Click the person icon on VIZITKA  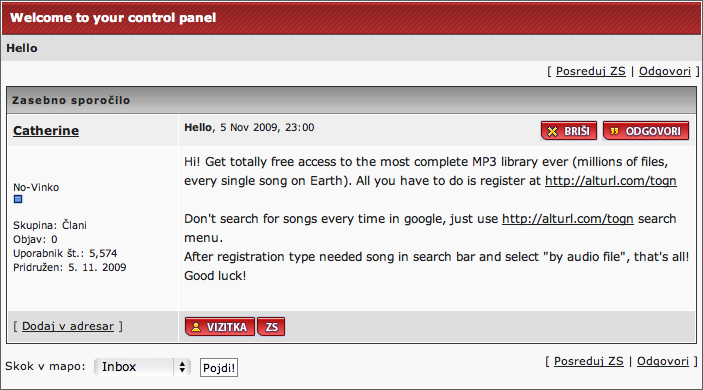(196, 327)
